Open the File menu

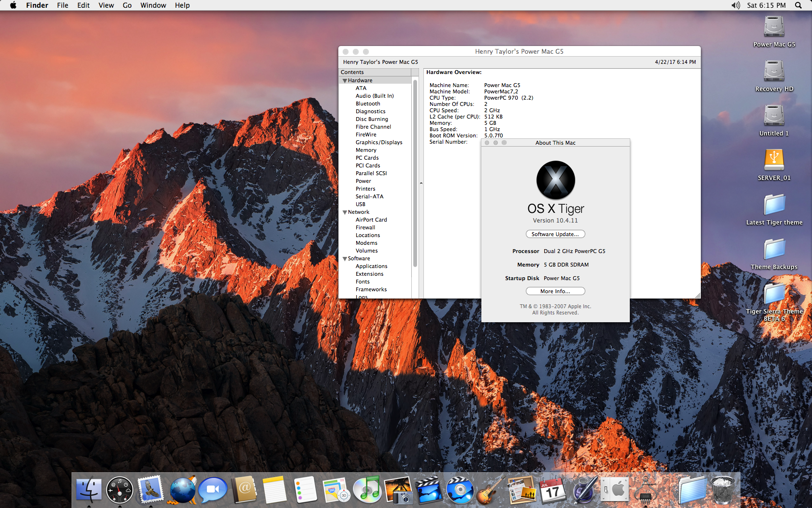(x=62, y=5)
